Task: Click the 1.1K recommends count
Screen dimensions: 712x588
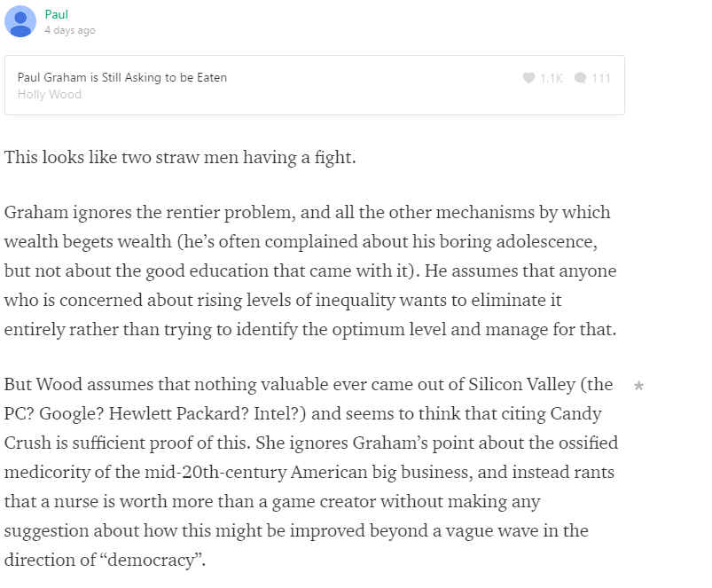Action: [x=552, y=78]
